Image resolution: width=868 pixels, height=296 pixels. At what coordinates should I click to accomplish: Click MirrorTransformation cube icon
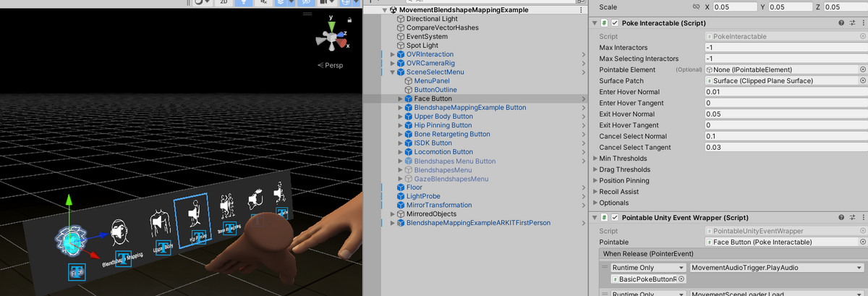401,206
